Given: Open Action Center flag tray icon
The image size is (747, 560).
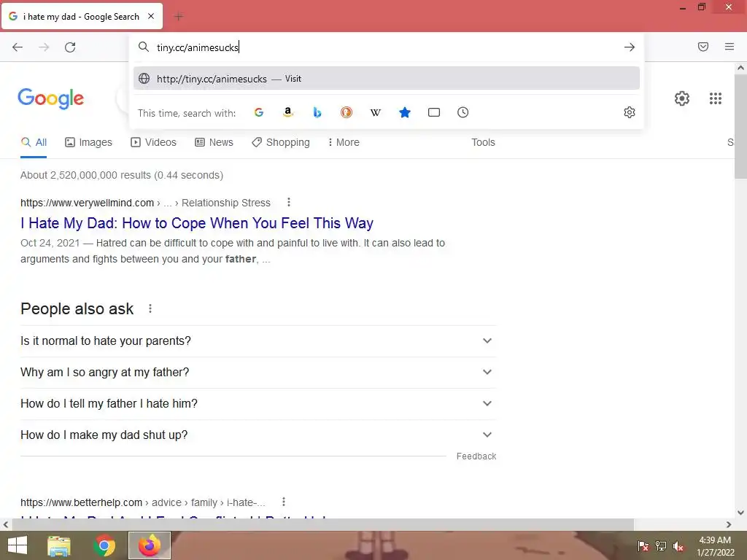Looking at the screenshot, I should point(643,546).
